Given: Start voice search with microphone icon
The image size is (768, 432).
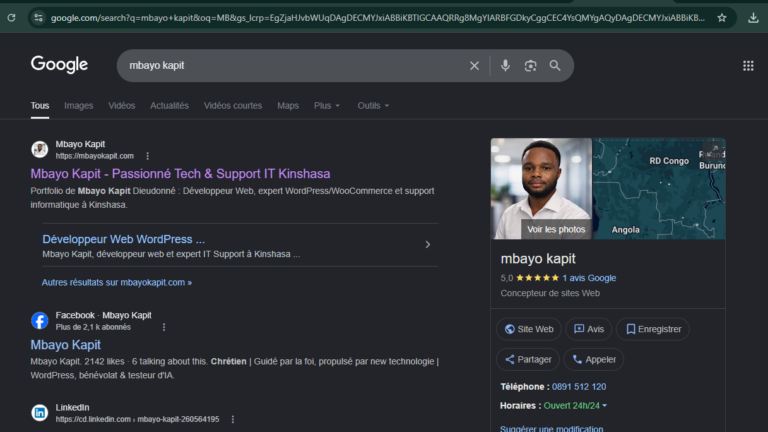Looking at the screenshot, I should click(505, 65).
